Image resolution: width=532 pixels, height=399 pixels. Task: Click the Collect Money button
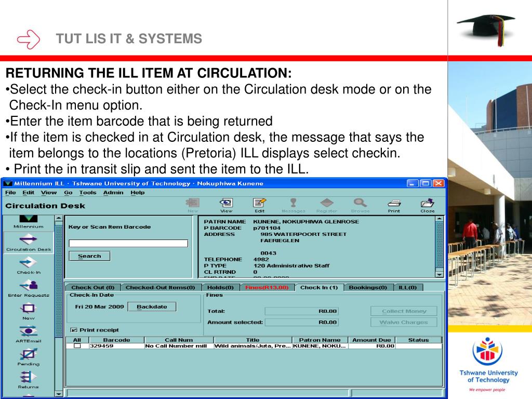click(x=404, y=311)
